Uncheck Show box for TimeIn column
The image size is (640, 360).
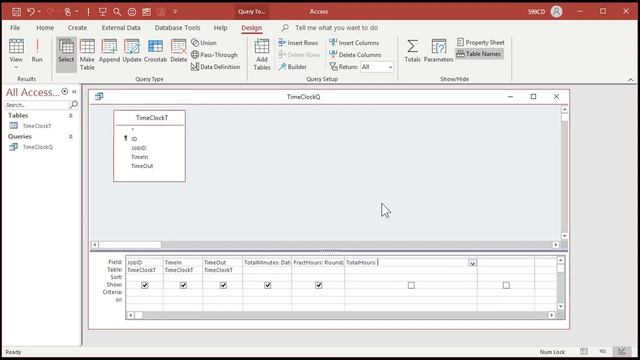click(183, 285)
